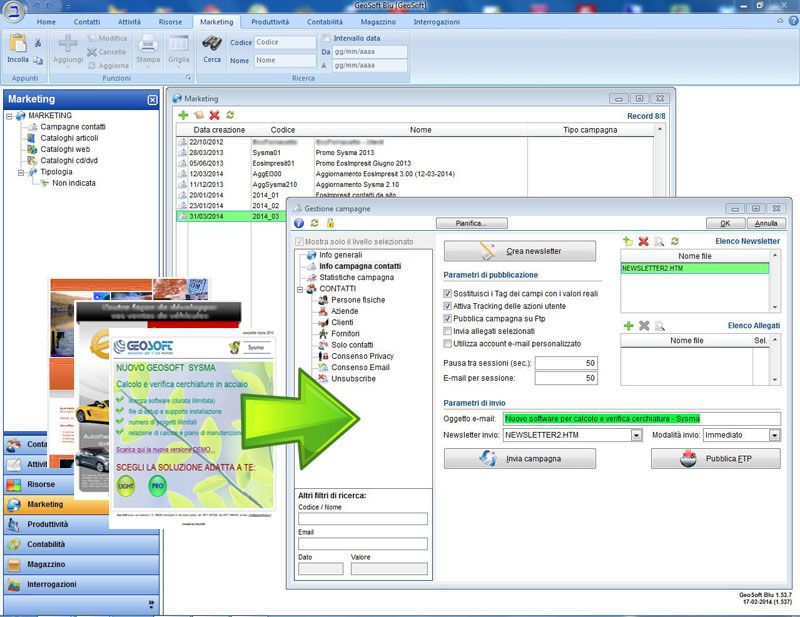The width and height of the screenshot is (800, 617).
Task: Uncheck Attiva Tracking delle azioni utente
Action: (447, 305)
